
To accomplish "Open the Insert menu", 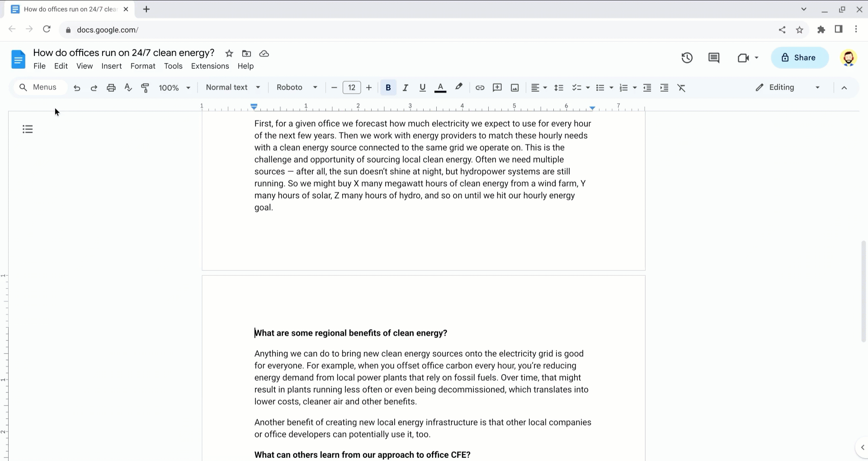I will [111, 66].
